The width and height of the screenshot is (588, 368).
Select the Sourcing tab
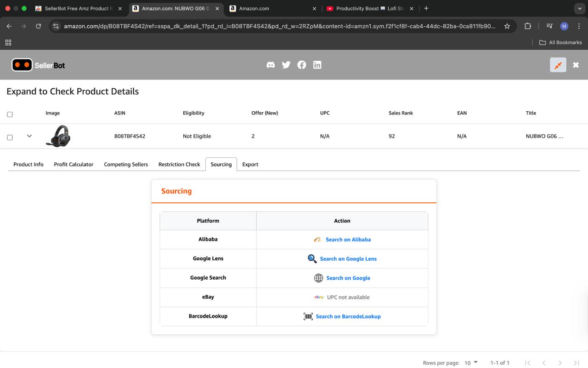click(221, 164)
